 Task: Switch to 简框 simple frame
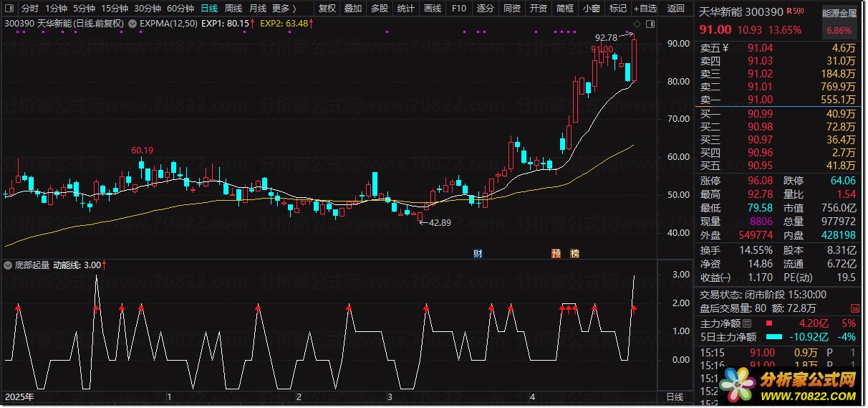point(565,9)
